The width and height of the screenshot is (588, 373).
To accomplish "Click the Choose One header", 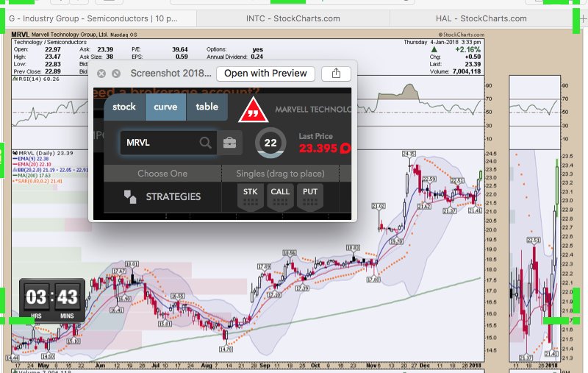I will (x=162, y=174).
